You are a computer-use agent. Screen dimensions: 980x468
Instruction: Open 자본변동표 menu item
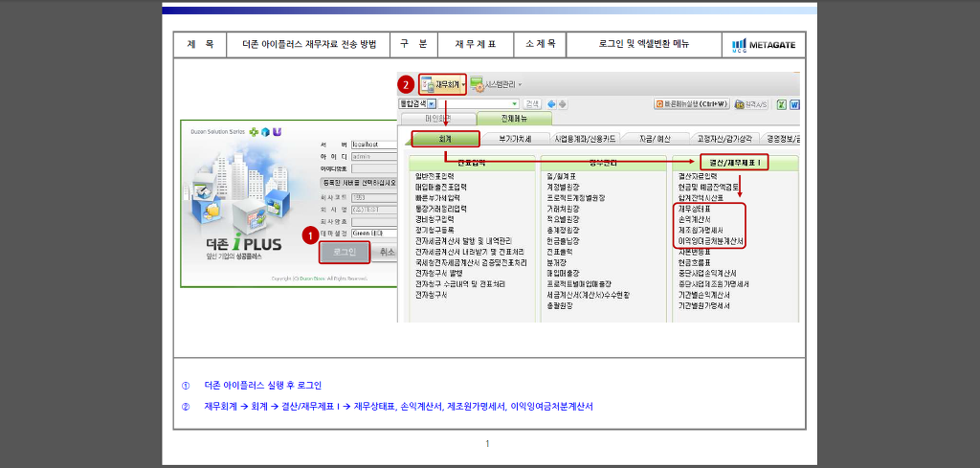(x=695, y=252)
